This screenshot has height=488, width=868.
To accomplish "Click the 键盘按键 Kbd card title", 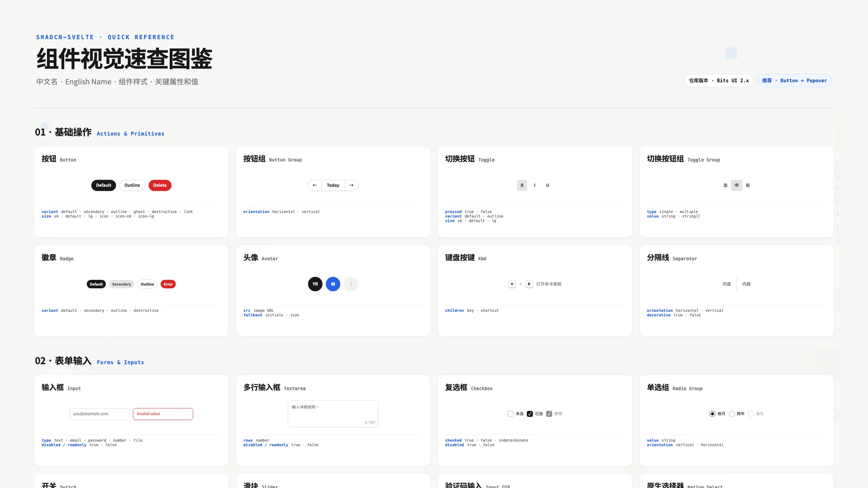I will 465,258.
